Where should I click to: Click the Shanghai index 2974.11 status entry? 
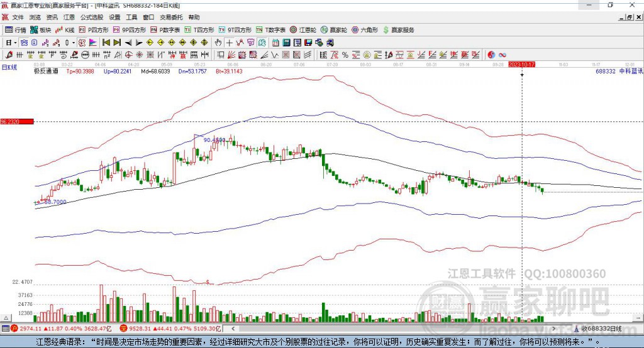click(x=61, y=329)
